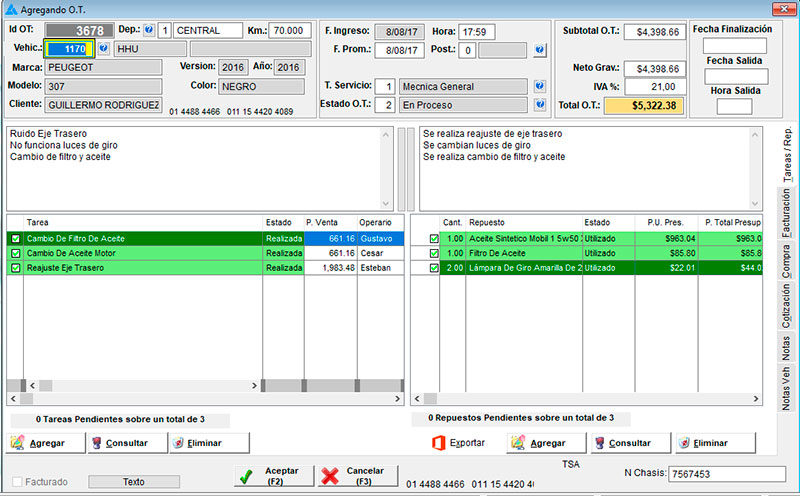Uncheck the Cambio De Filtro De Aceite task
Screen dimensions: 800x496
pos(15,239)
